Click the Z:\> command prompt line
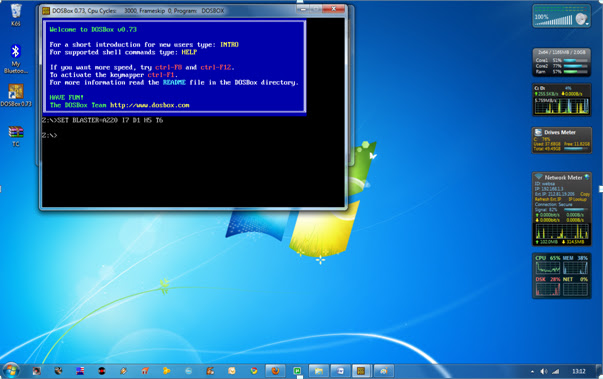The height and width of the screenshot is (379, 603). click(49, 135)
